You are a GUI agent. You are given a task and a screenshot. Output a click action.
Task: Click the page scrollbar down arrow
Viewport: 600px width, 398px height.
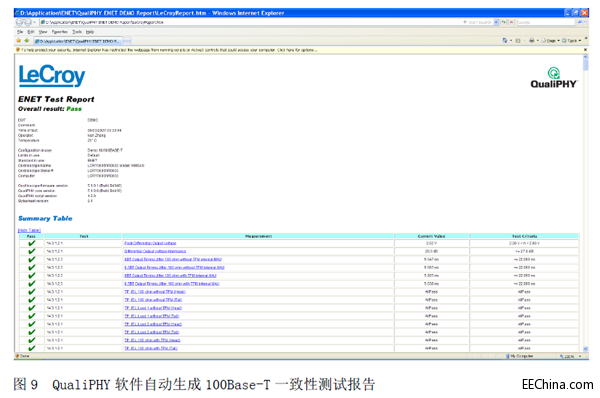click(x=585, y=349)
